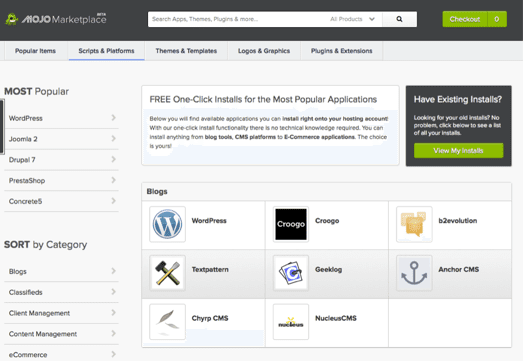523x361 pixels.
Task: Expand the eCommerce category arrow
Action: (113, 354)
